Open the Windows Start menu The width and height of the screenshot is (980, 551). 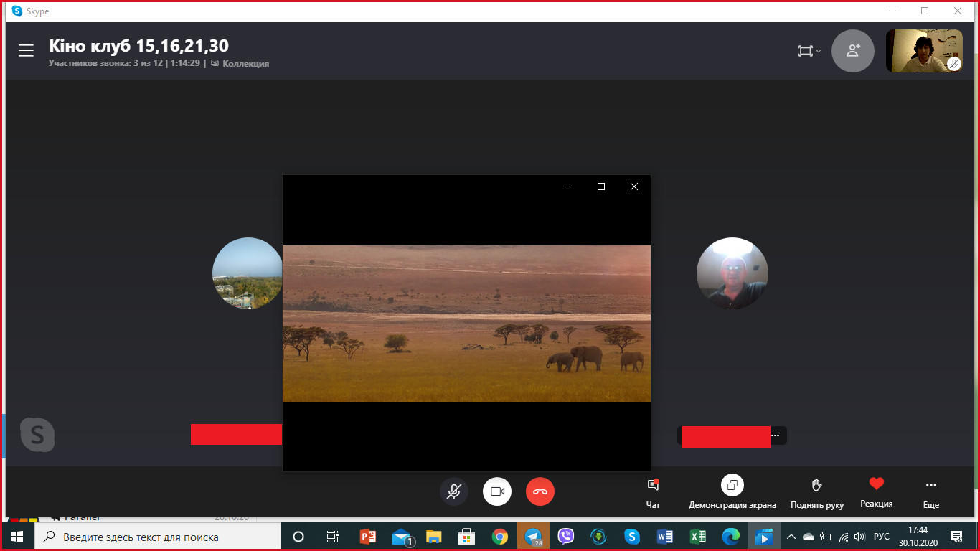[x=17, y=537]
